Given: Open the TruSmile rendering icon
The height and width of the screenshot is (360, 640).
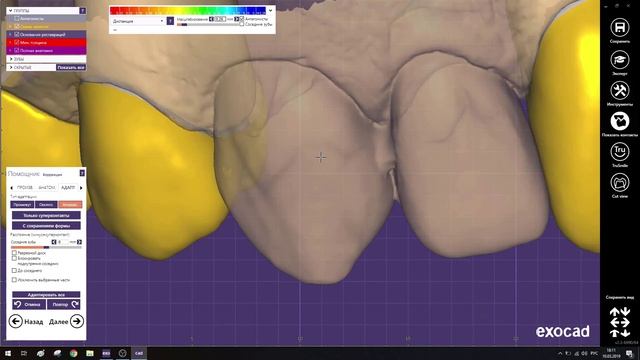Looking at the screenshot, I should pos(620,151).
